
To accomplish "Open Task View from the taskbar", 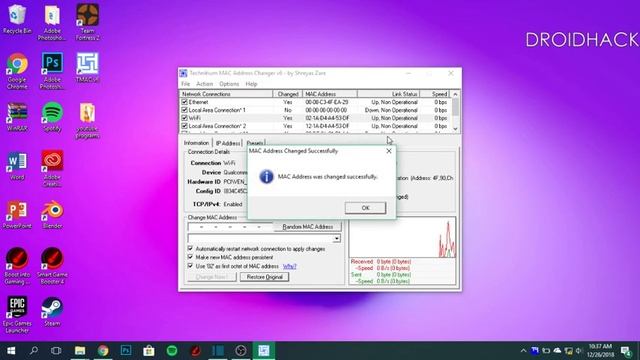I will (56, 351).
